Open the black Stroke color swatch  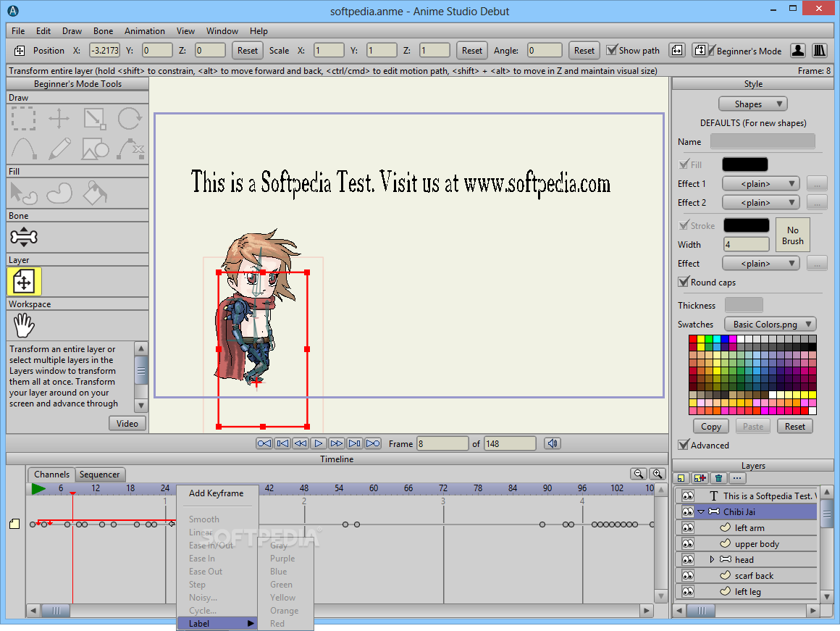click(x=747, y=225)
